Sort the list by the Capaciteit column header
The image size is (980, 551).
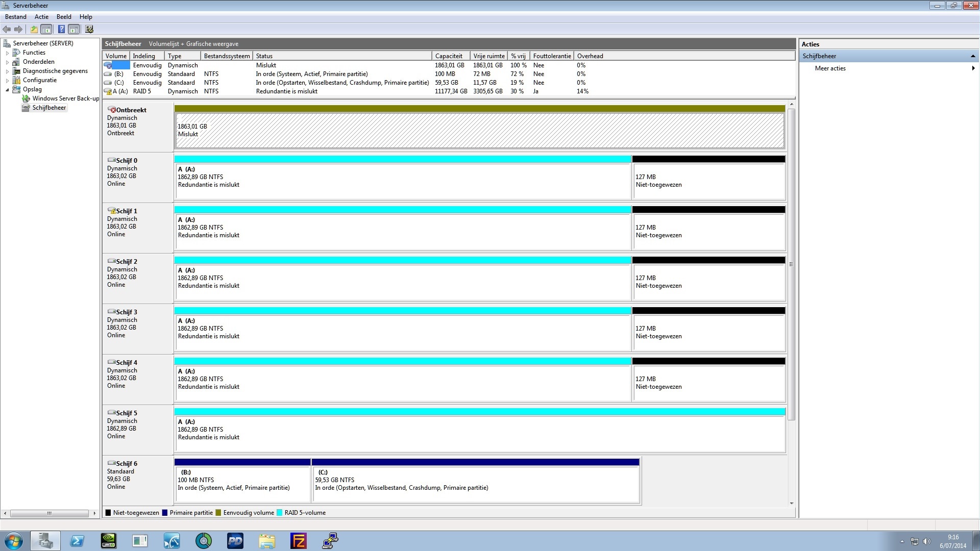click(449, 56)
